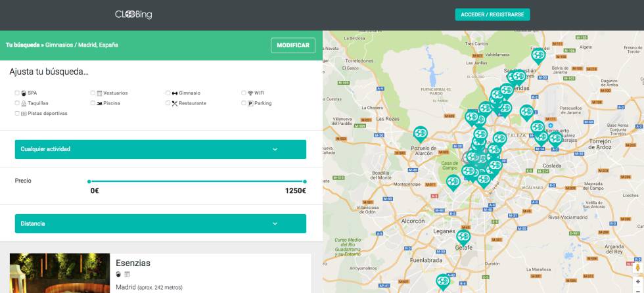Viewport: 644px width, 293px height.
Task: Click the SPA tub icon
Action: (x=24, y=93)
